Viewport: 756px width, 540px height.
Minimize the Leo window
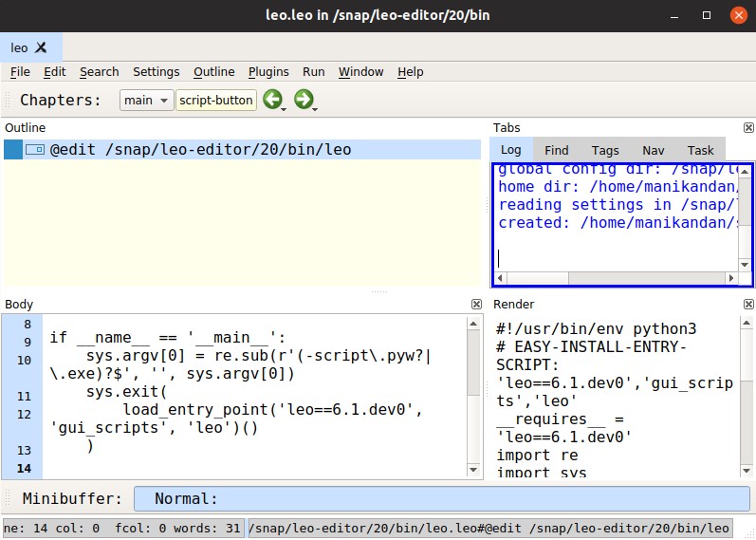(x=674, y=15)
